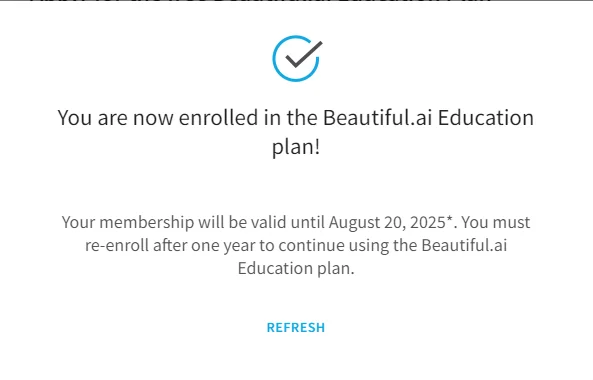This screenshot has width=593, height=380.
Task: Click "Your membership" at the paragraph start
Action: [128, 223]
